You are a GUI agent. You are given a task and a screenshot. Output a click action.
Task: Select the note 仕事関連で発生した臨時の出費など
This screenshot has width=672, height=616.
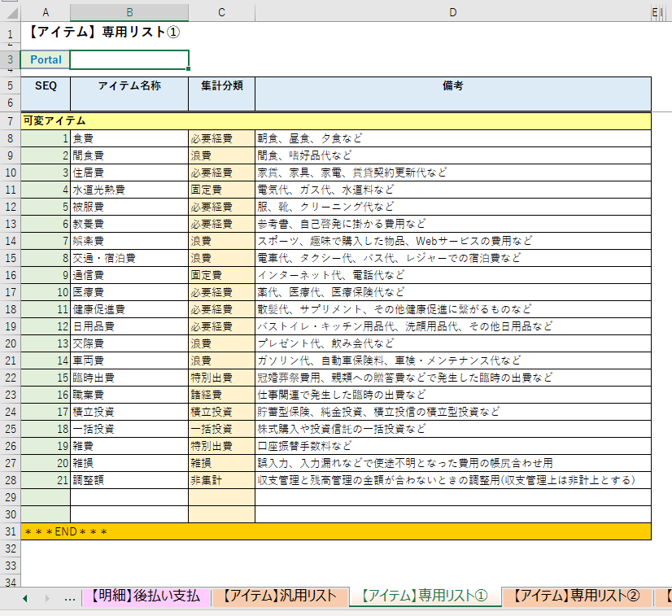453,395
